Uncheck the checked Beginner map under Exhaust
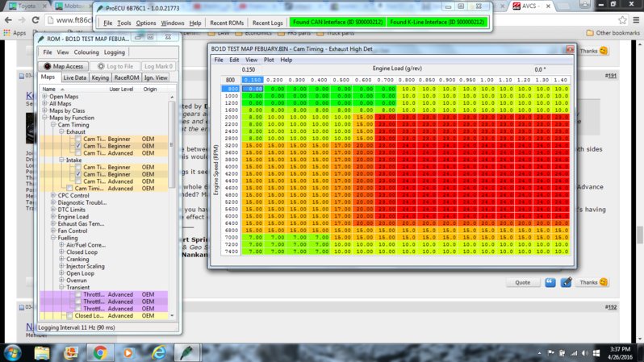 coord(78,146)
